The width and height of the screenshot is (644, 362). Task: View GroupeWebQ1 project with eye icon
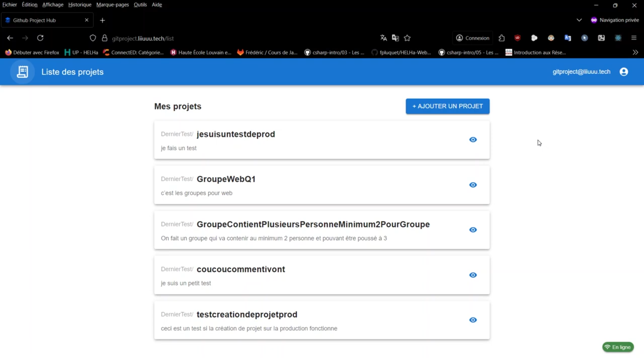(473, 185)
